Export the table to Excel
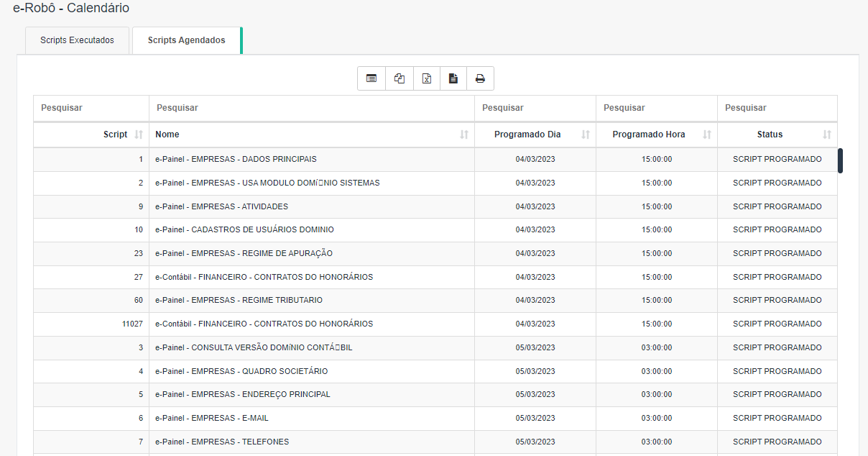 pyautogui.click(x=427, y=78)
